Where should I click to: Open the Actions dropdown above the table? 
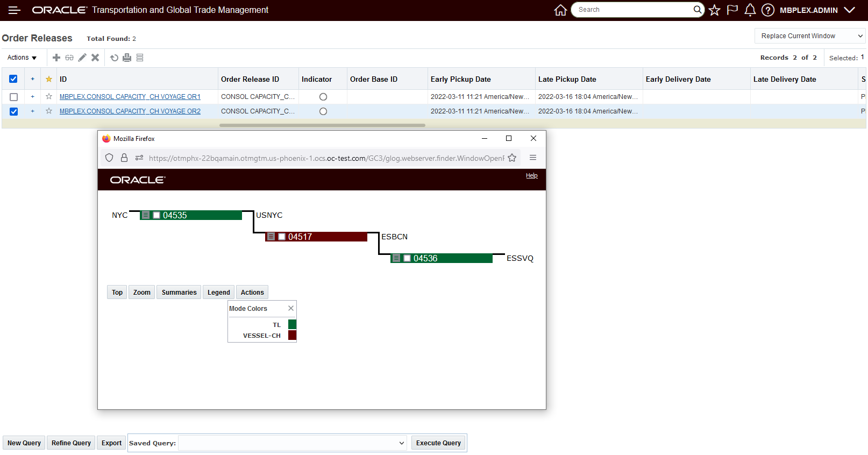(22, 58)
